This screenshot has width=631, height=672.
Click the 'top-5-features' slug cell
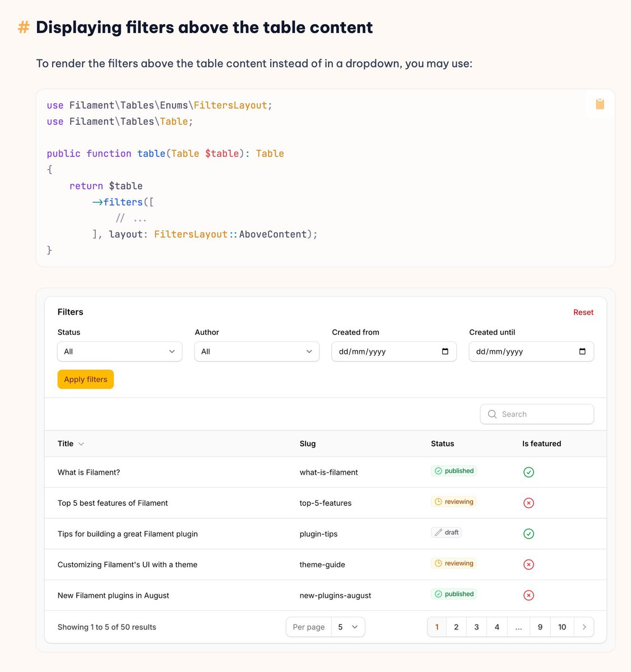pos(326,503)
